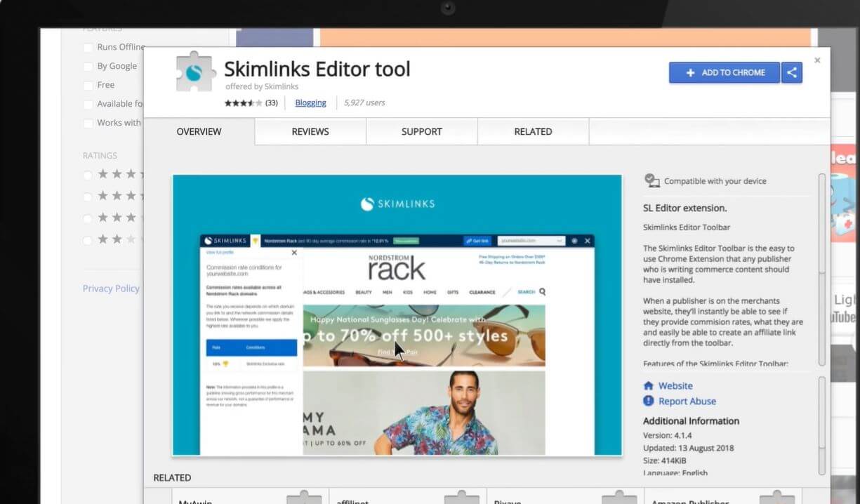Click the 'SL Editor extension.' heading

pyautogui.click(x=685, y=208)
